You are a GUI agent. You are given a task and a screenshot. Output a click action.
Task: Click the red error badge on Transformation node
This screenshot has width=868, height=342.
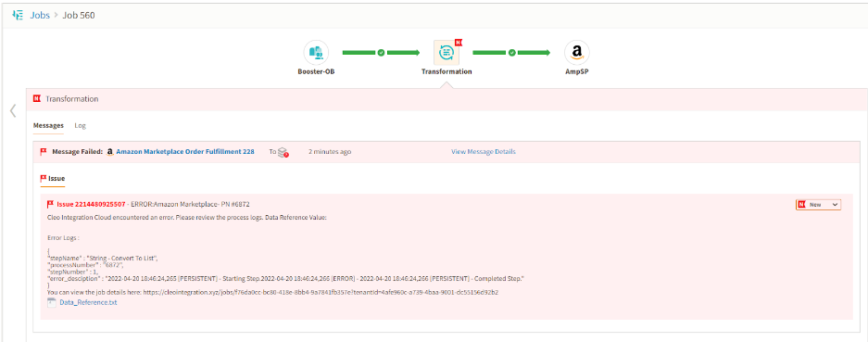pos(459,42)
